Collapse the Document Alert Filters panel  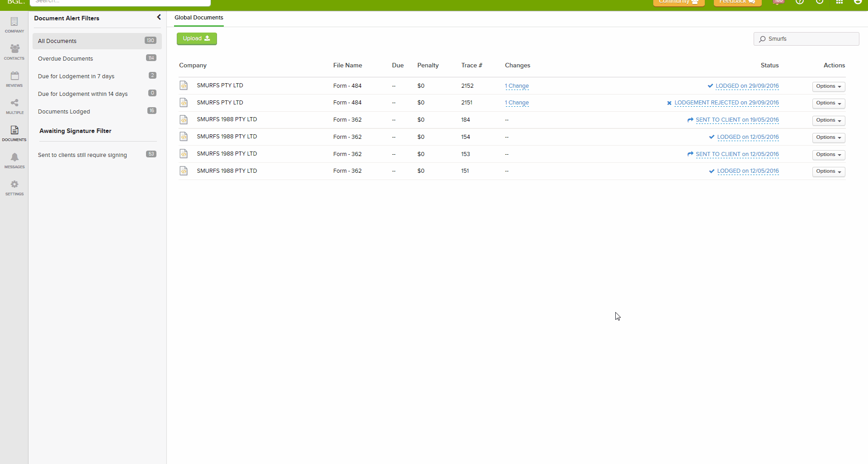point(159,17)
